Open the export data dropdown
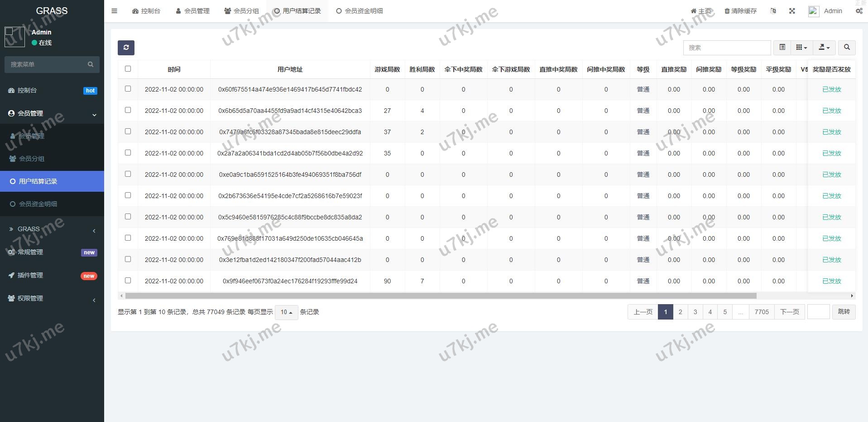Viewport: 868px width, 422px height. pos(824,48)
